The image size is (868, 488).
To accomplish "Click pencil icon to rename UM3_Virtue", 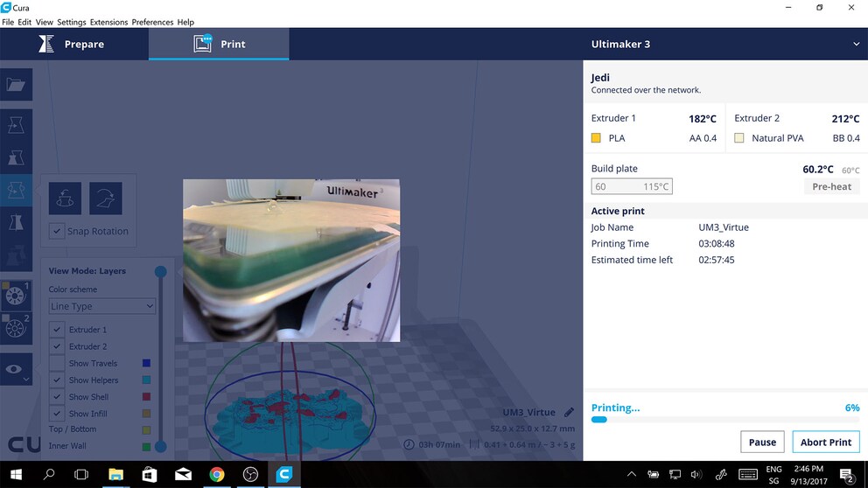I will pyautogui.click(x=569, y=412).
